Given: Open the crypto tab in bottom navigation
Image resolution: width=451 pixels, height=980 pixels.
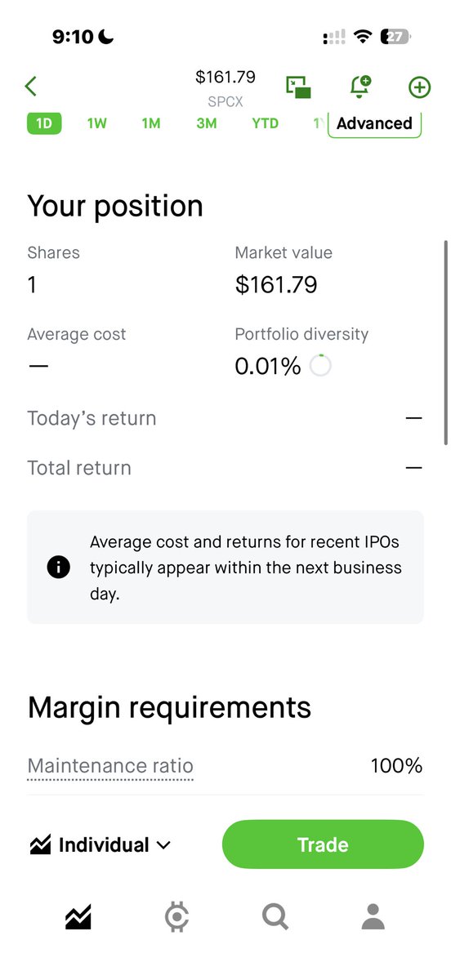Looking at the screenshot, I should [176, 917].
